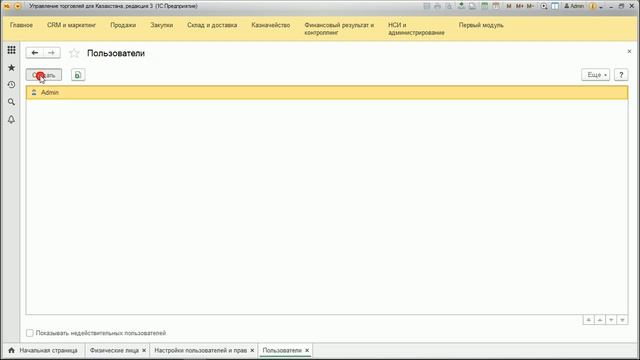Viewport: 640px width, 360px height.
Task: Open the Первый модуль section
Action: pyautogui.click(x=481, y=25)
